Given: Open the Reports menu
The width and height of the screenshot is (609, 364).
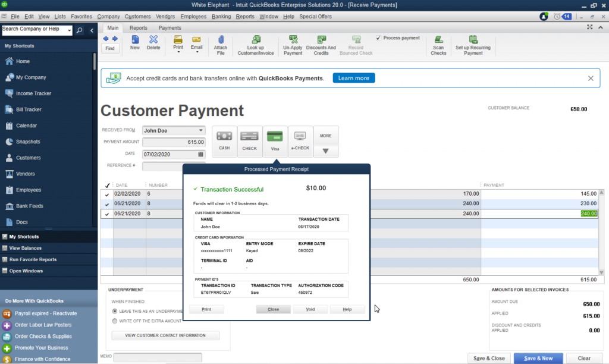Looking at the screenshot, I should [244, 17].
